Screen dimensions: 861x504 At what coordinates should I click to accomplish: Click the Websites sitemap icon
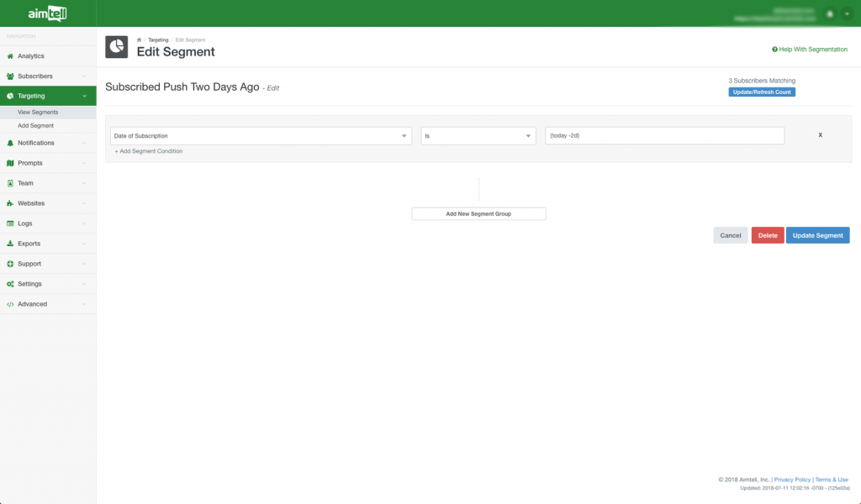10,203
